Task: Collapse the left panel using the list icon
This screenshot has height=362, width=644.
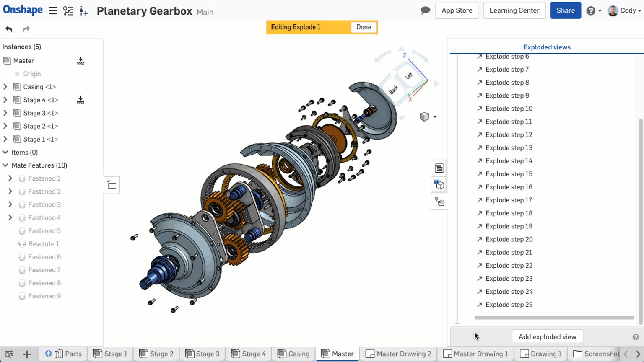Action: [x=112, y=184]
